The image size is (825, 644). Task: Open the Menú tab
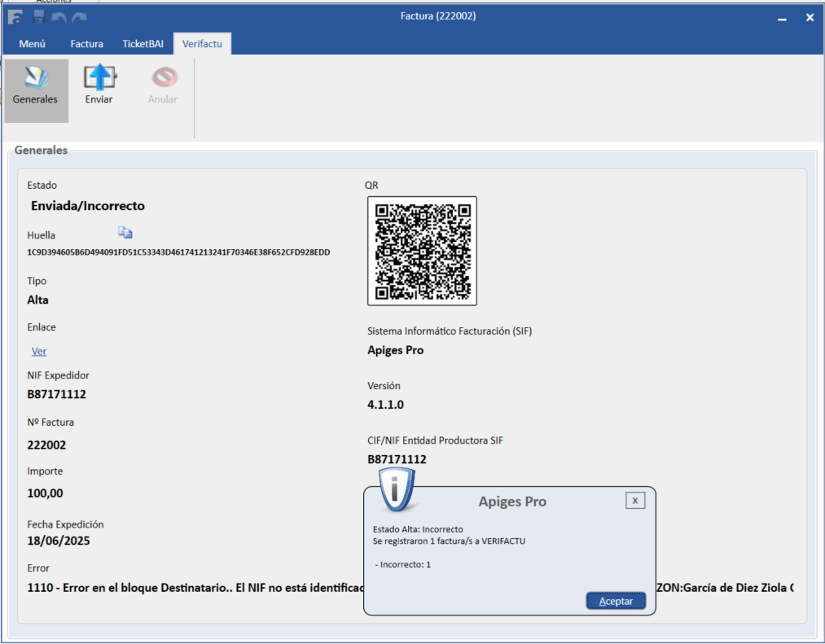click(x=32, y=44)
